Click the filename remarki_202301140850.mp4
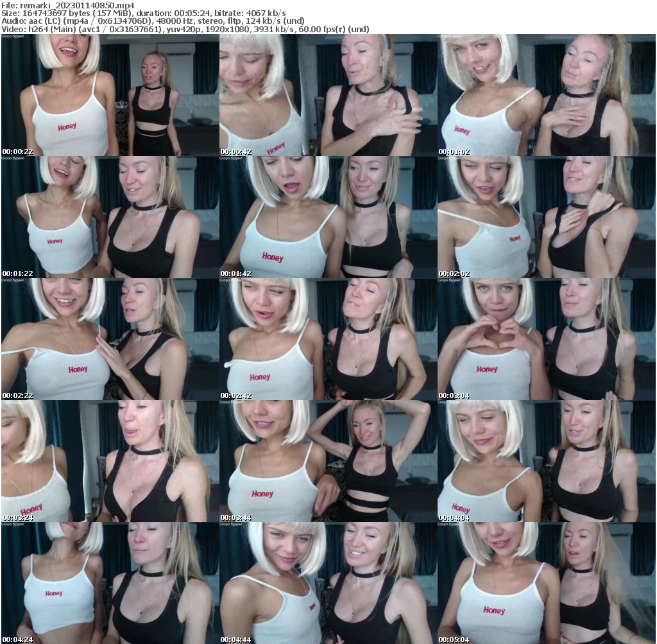 [67, 5]
